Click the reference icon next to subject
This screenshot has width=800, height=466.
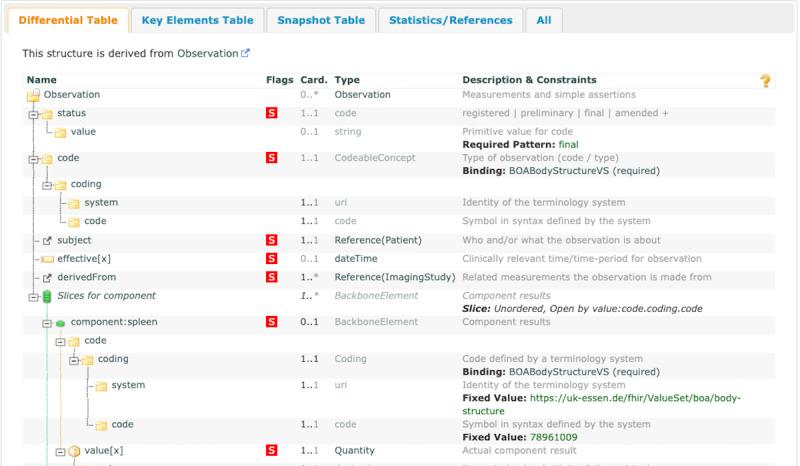[x=46, y=241]
